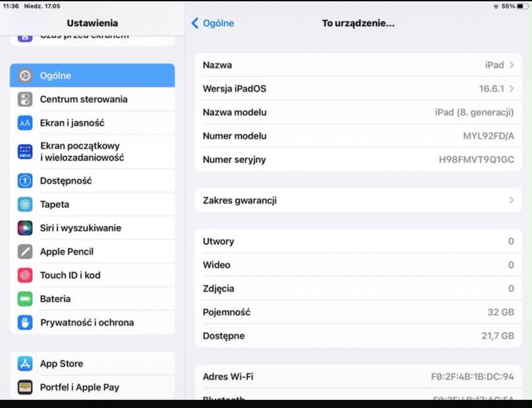Tap the Tapeta flower icon
This screenshot has width=532, height=408.
(x=25, y=204)
